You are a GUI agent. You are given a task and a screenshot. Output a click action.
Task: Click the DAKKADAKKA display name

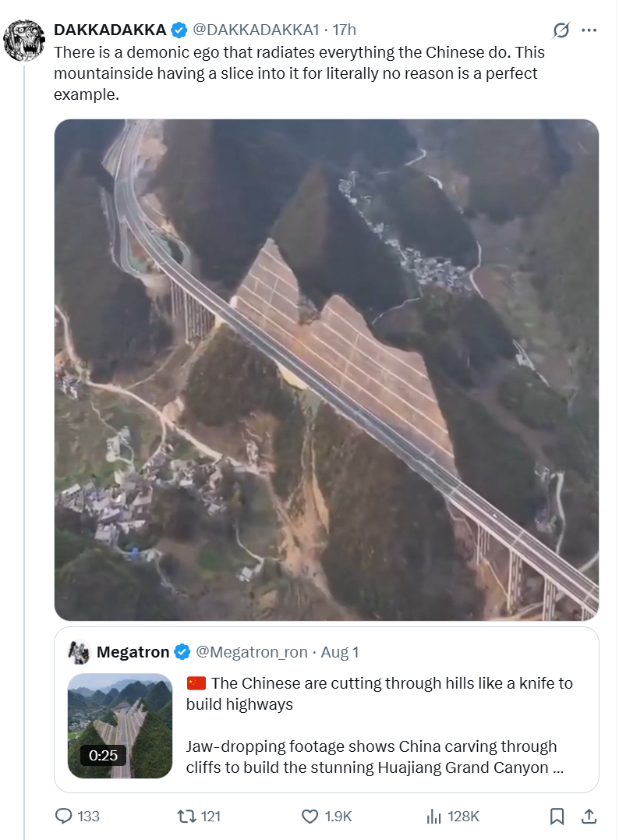tap(109, 30)
